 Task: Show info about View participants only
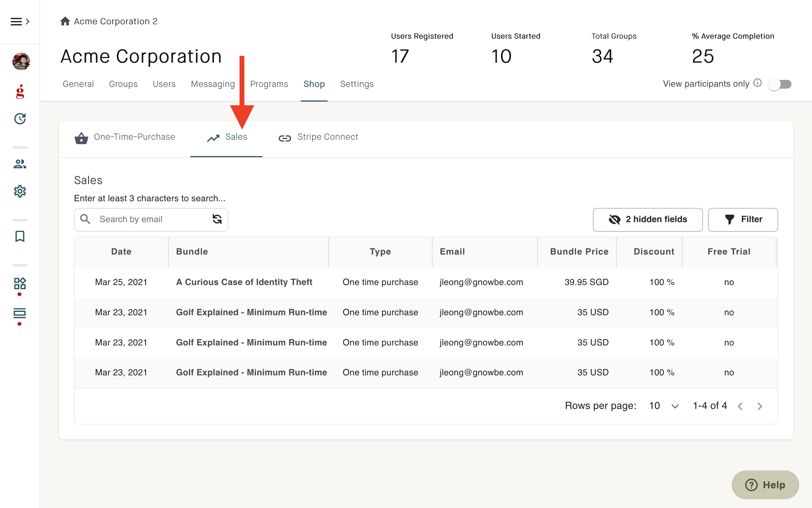[x=757, y=83]
